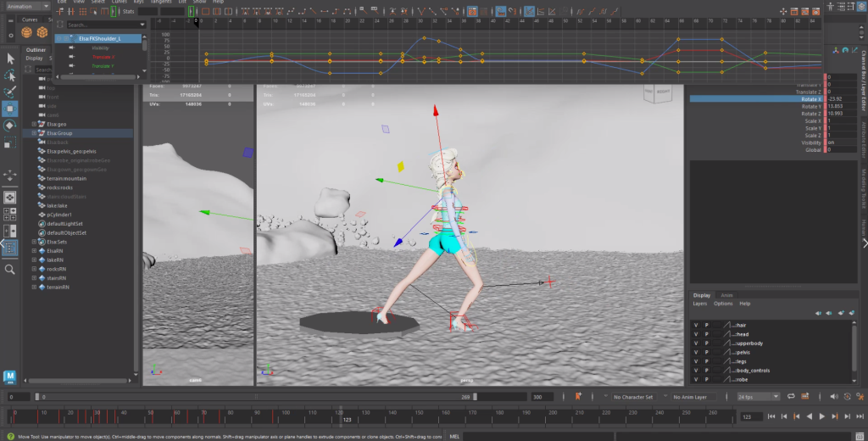Toggle playback P box of pelvis layer

click(706, 352)
